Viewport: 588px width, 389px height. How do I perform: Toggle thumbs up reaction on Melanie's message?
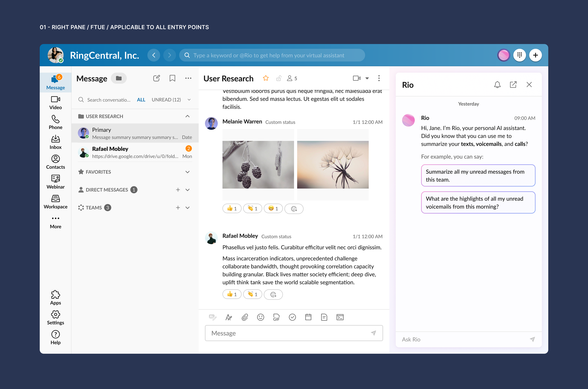pos(232,209)
